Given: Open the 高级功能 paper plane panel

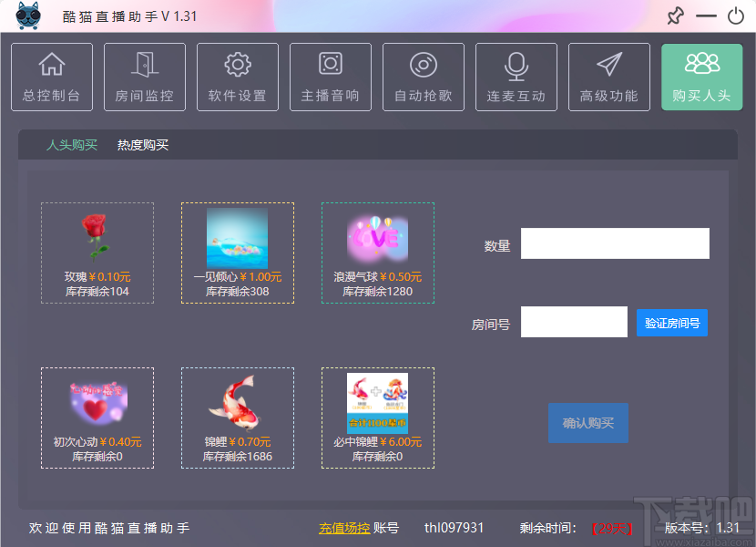Looking at the screenshot, I should tap(609, 77).
